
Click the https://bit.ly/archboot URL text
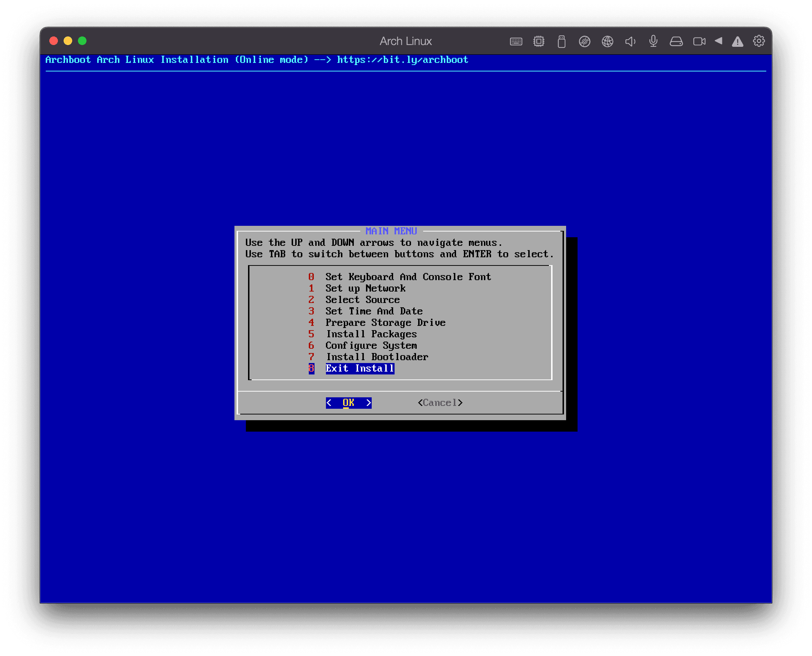coord(402,60)
